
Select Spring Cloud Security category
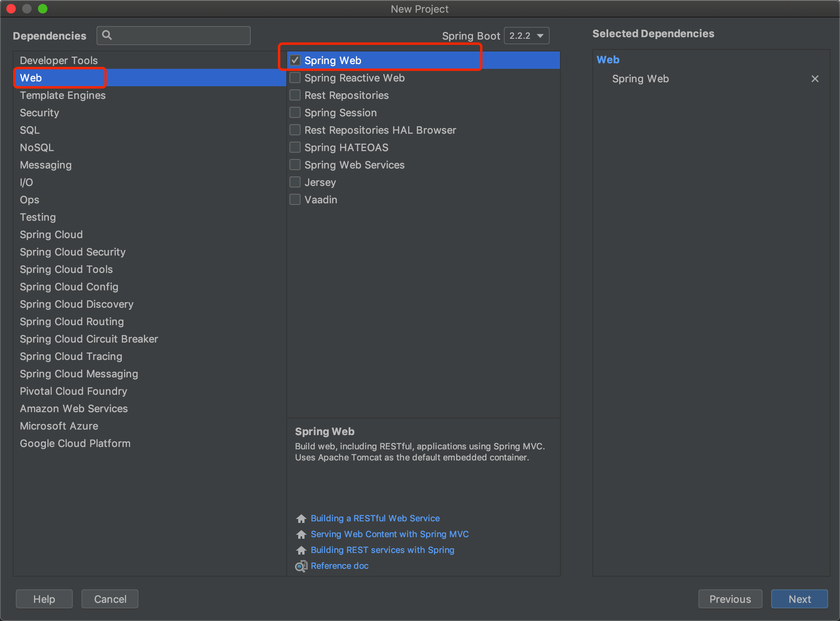point(149,252)
